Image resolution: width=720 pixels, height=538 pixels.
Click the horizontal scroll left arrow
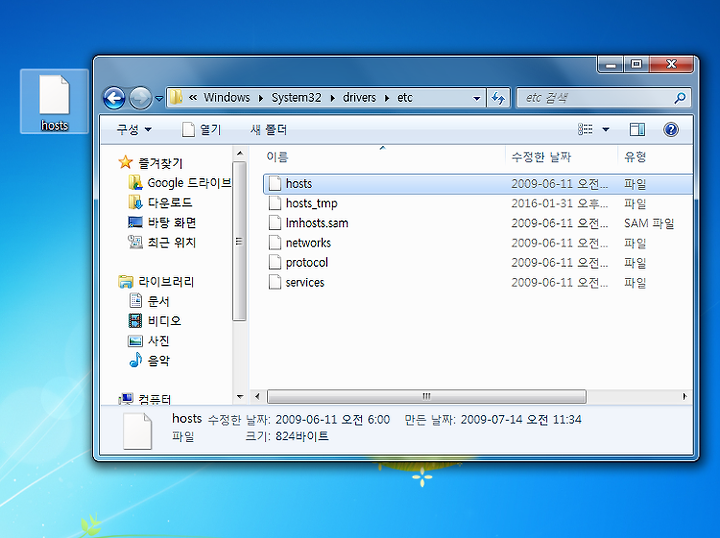point(257,396)
